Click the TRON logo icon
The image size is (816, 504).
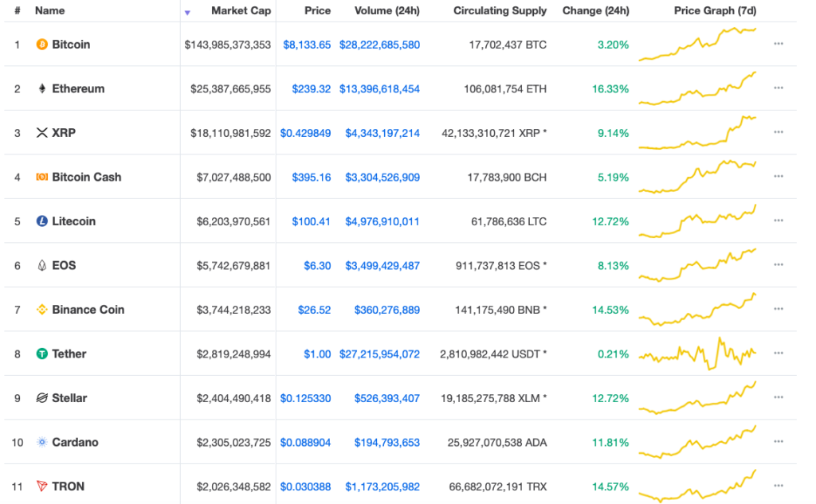coord(41,486)
